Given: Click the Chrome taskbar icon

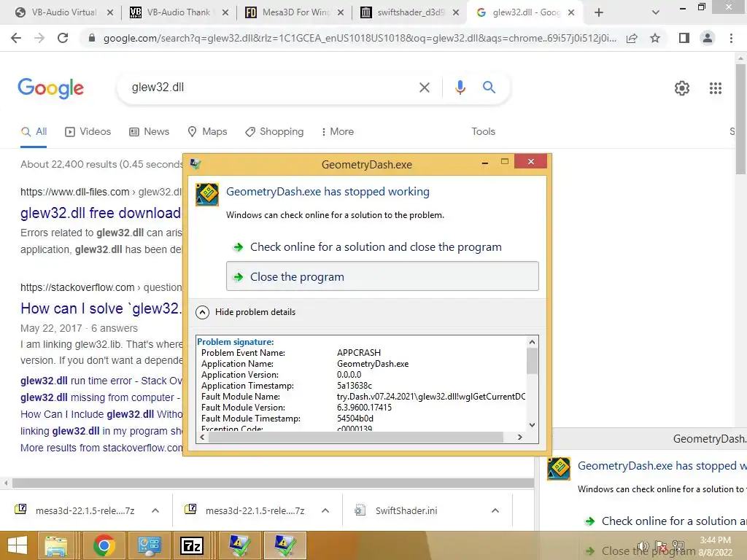Looking at the screenshot, I should (x=104, y=545).
